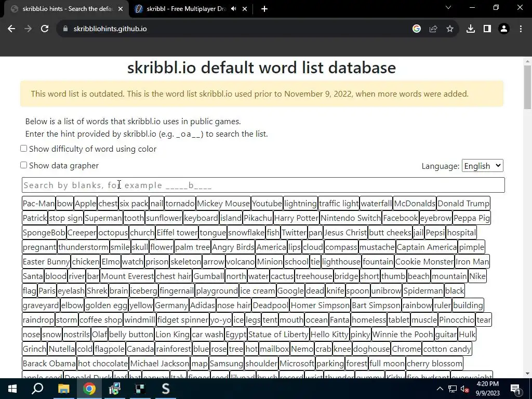Choose the word Easter Bunny
532x399 pixels.
[x=46, y=262]
